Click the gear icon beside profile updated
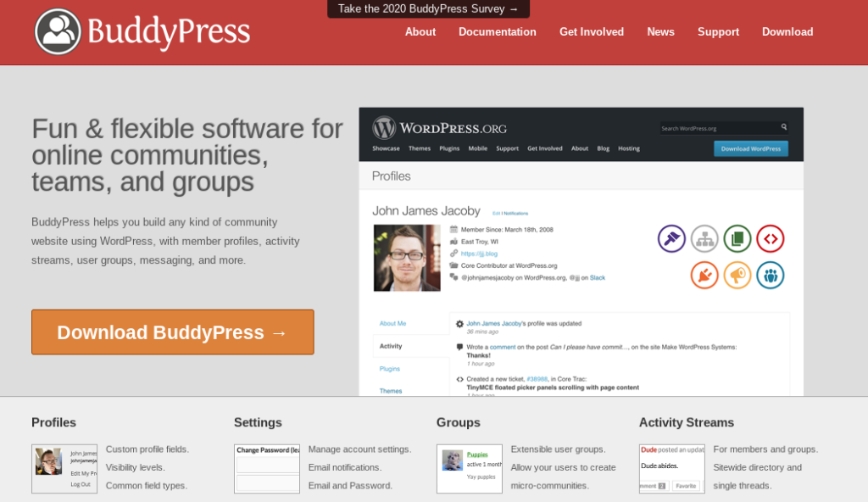868x502 pixels. click(459, 324)
